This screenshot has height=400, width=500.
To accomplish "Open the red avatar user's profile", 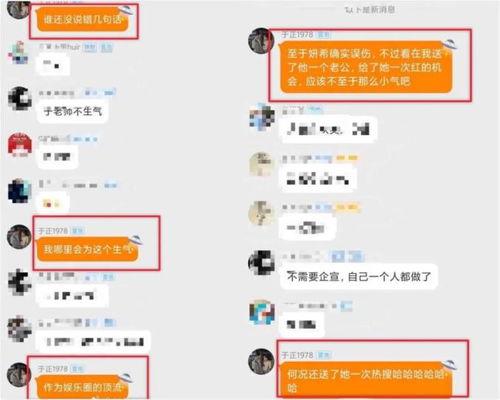I will pyautogui.click(x=19, y=145).
